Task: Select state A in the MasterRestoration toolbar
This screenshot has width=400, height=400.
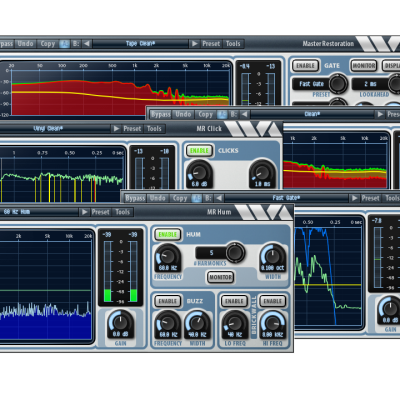Action: (x=65, y=44)
